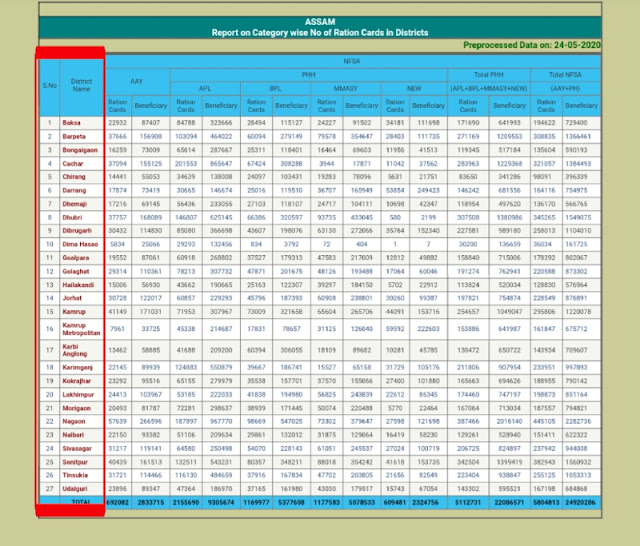
Task: Click the Udalguri district name
Action: (75, 488)
